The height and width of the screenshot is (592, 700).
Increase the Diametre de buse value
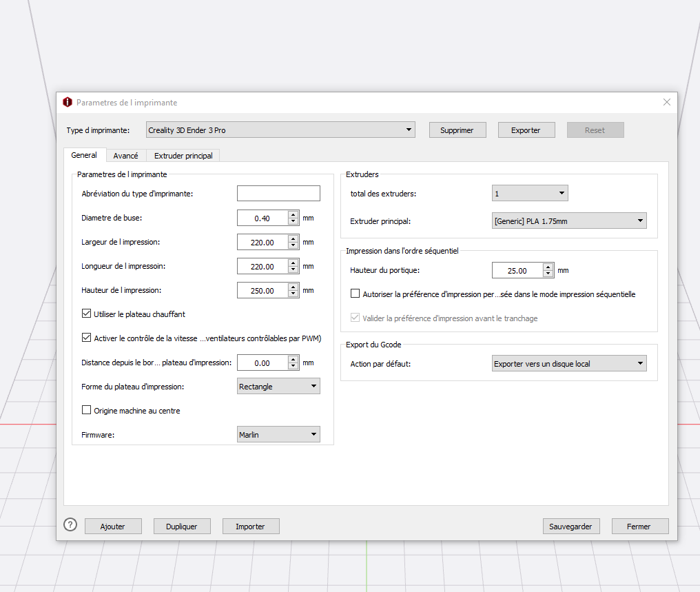(x=293, y=214)
